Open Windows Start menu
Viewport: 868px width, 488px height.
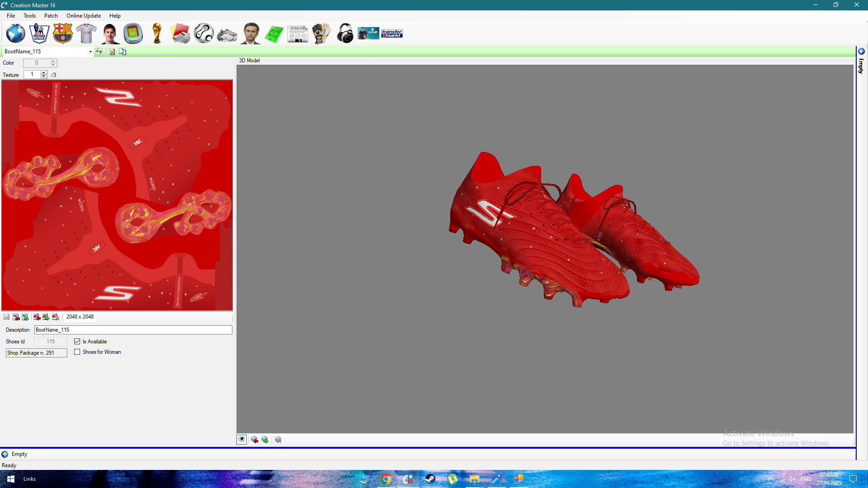click(11, 479)
